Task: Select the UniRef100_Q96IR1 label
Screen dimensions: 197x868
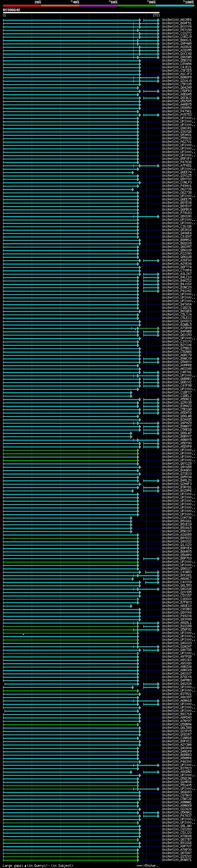Action: pos(177,128)
